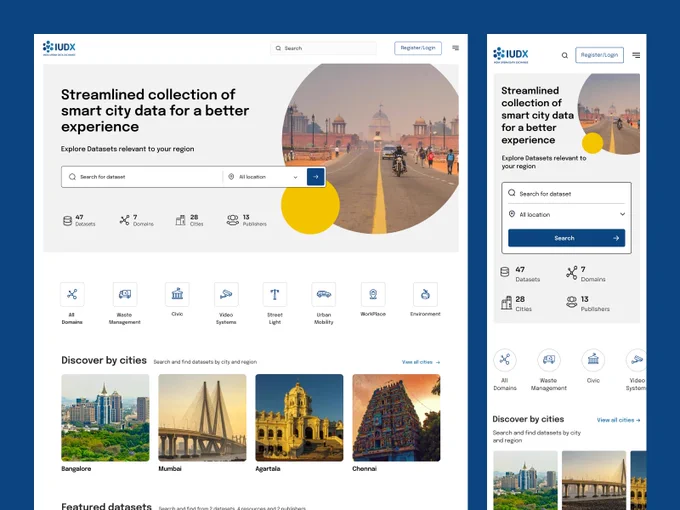The height and width of the screenshot is (510, 680).
Task: Open the skyline city thumbnail in mobile view
Action: [525, 480]
